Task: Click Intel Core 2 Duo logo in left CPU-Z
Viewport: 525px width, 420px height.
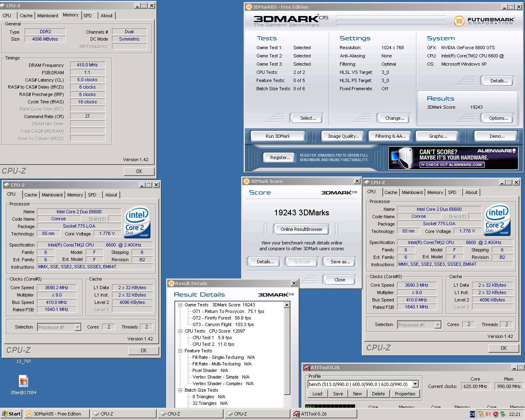Action: pos(137,222)
